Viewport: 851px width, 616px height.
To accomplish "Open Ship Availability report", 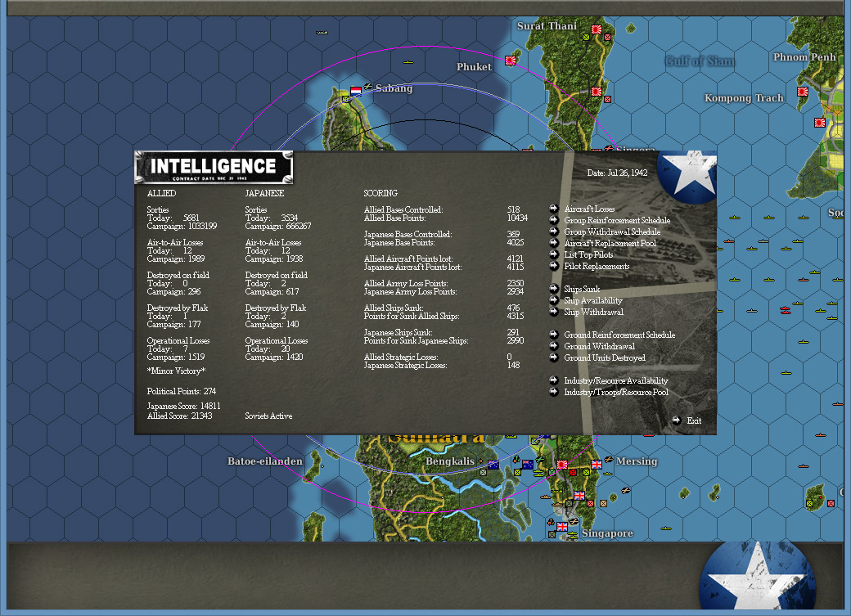I will click(x=593, y=301).
